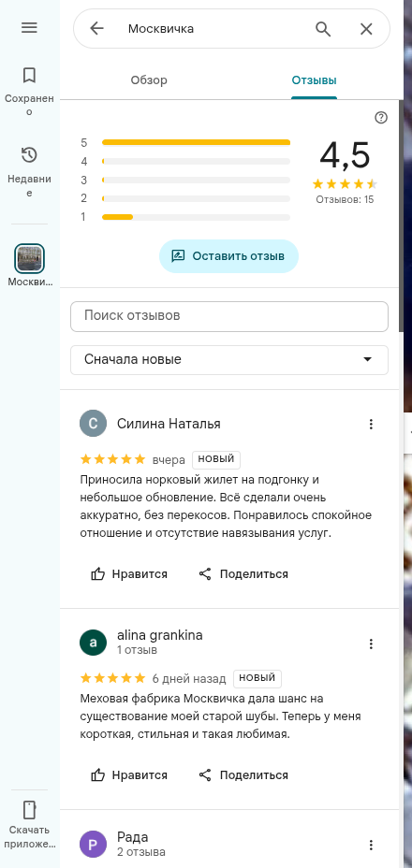The width and height of the screenshot is (412, 868).
Task: Like alina grankina's review
Action: pyautogui.click(x=129, y=775)
